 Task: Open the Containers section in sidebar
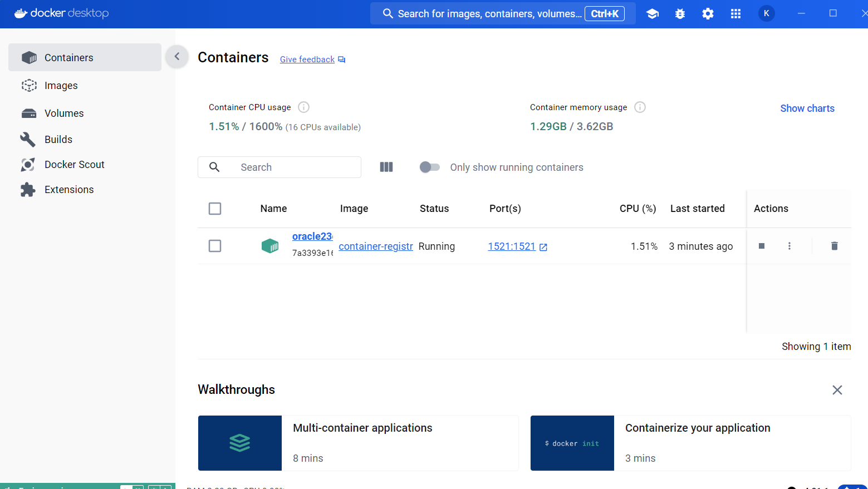click(x=85, y=57)
